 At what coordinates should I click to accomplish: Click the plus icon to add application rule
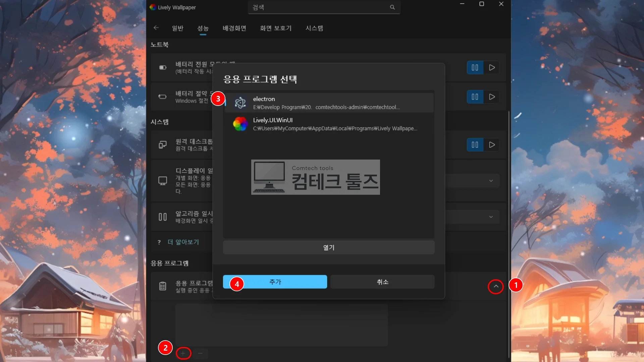183,353
